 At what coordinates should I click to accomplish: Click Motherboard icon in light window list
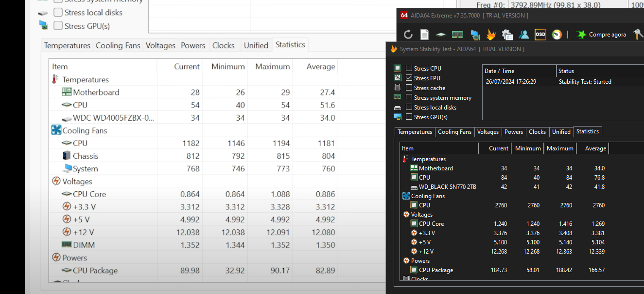point(67,92)
